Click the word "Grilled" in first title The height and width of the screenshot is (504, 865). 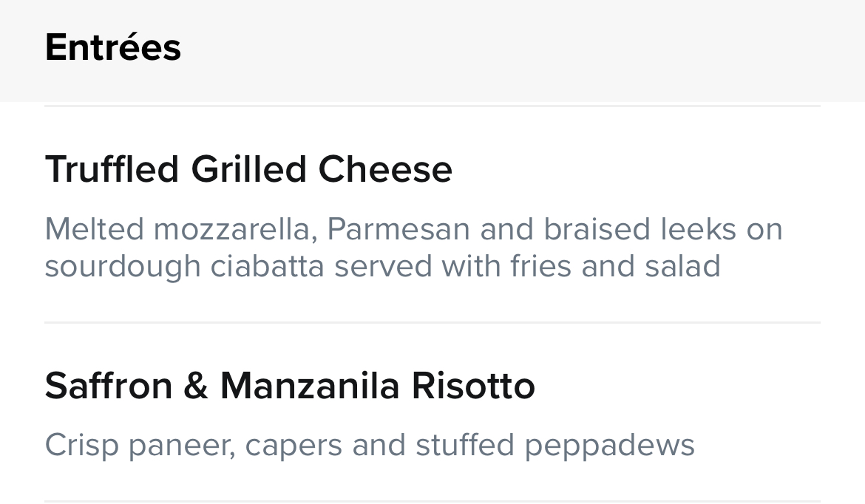click(x=249, y=168)
